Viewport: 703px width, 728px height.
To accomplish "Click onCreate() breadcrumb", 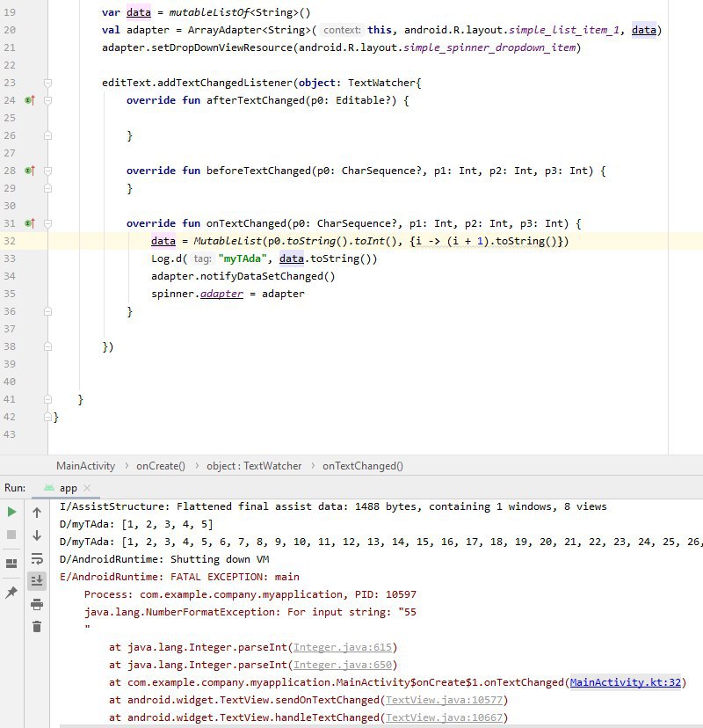I will 161,466.
